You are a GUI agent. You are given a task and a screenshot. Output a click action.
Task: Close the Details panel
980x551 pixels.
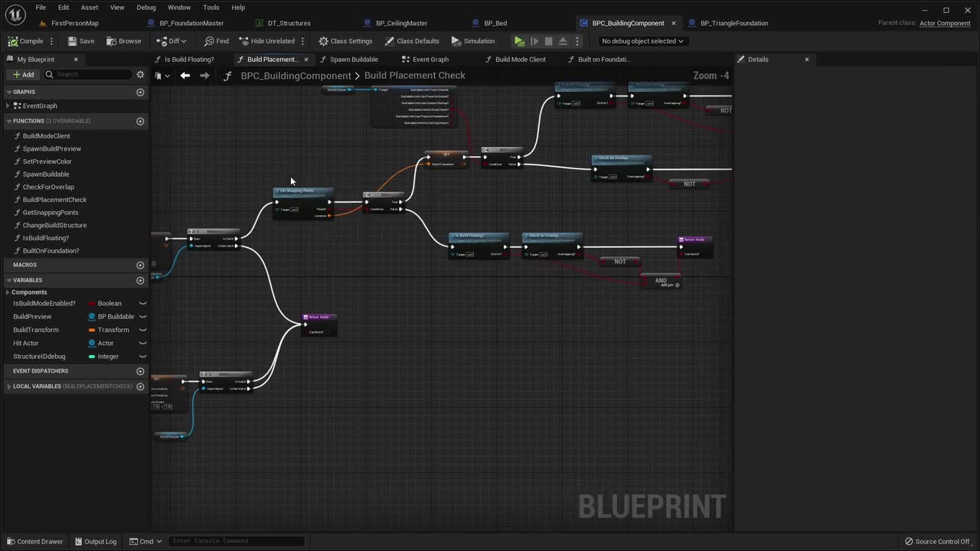pyautogui.click(x=806, y=59)
